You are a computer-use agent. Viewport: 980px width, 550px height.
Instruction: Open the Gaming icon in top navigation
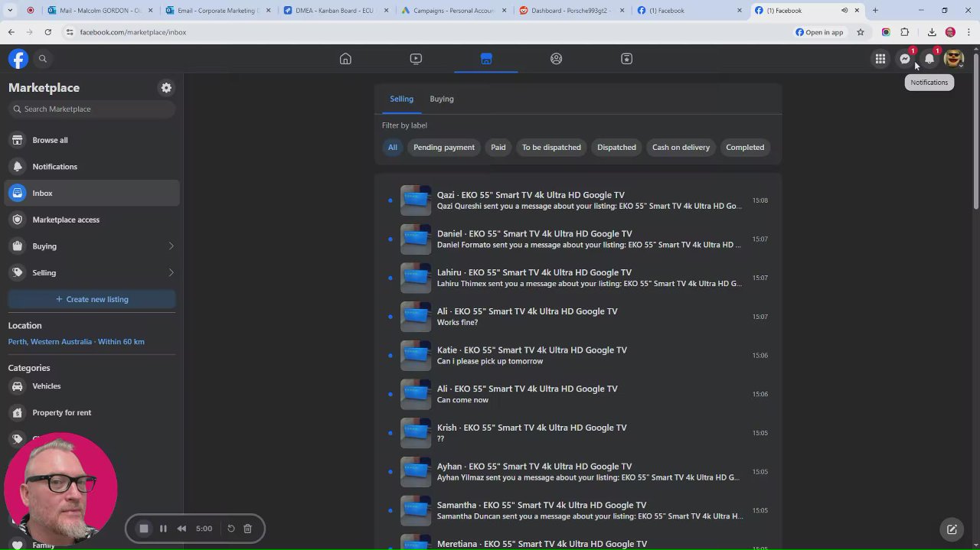[626, 59]
